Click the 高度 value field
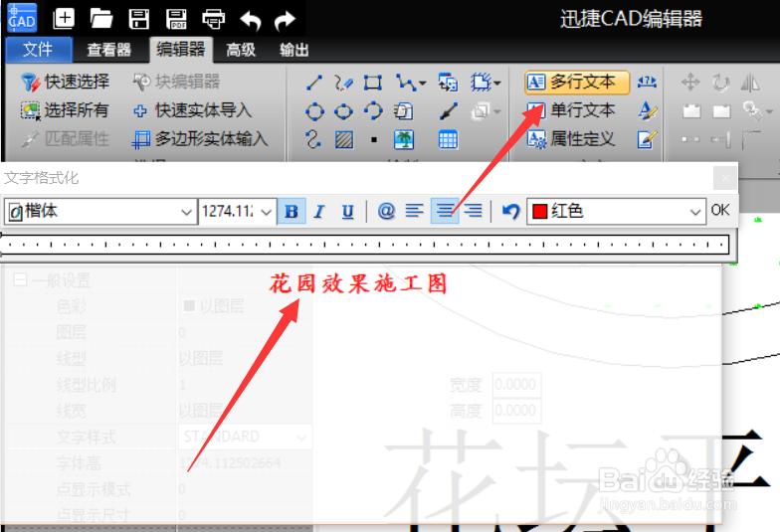 coord(516,411)
